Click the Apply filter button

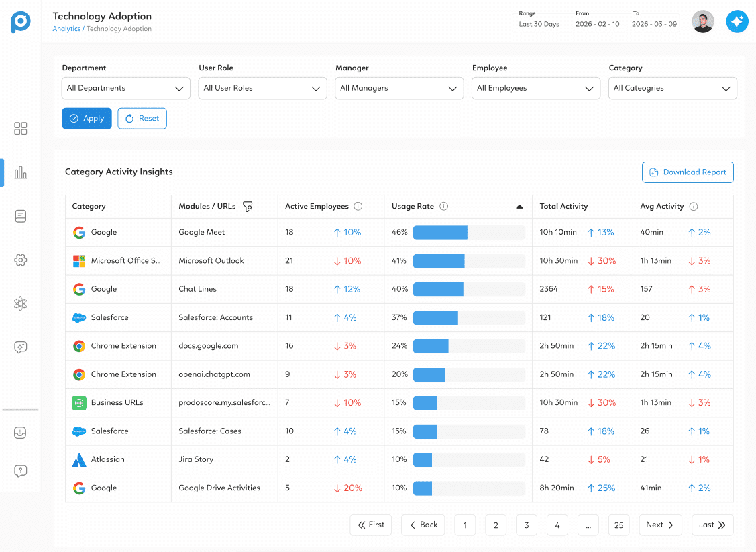[x=87, y=119]
